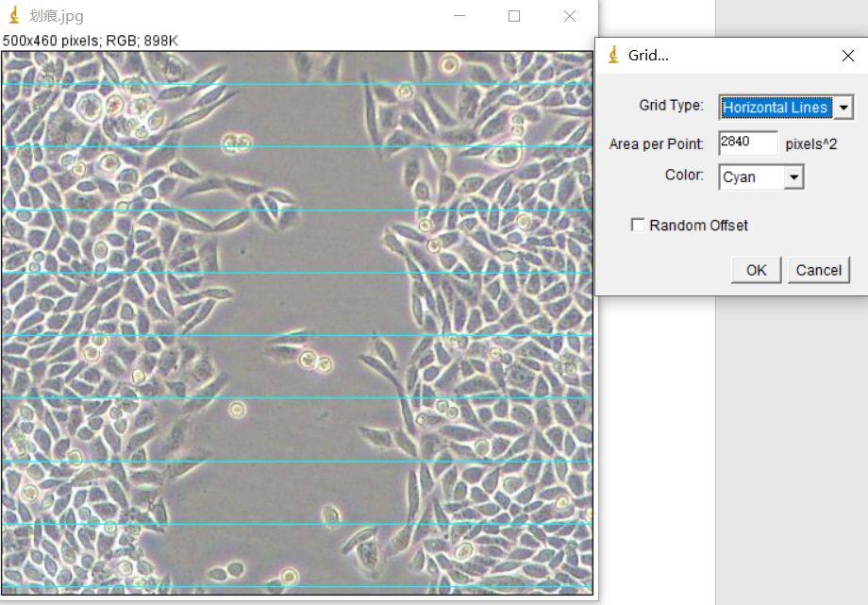Screen dimensions: 868x605
Task: Enable the Random Offset checkbox
Action: tap(638, 226)
